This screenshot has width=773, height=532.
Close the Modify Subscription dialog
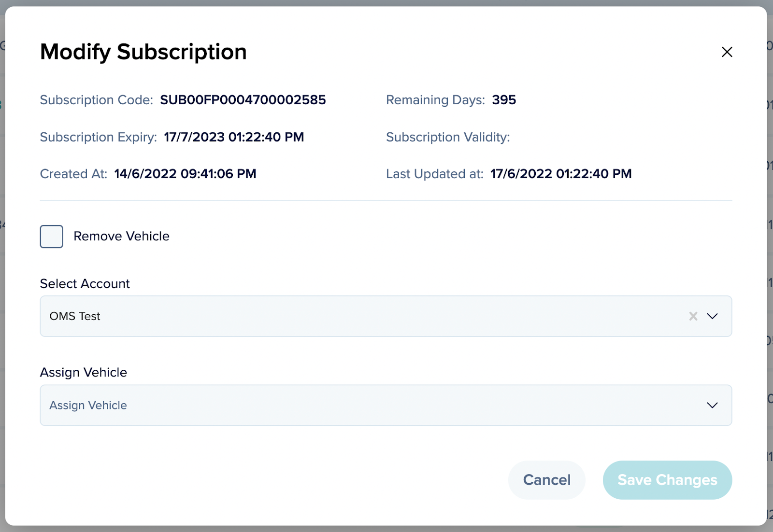(727, 52)
